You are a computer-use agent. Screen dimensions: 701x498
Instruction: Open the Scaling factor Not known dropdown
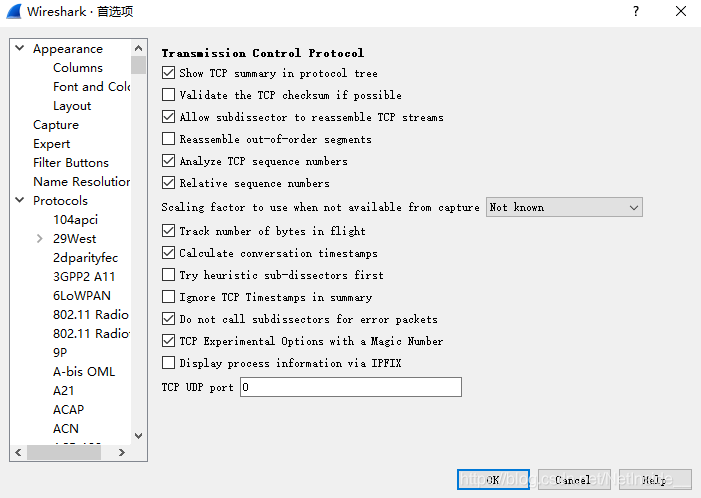564,207
